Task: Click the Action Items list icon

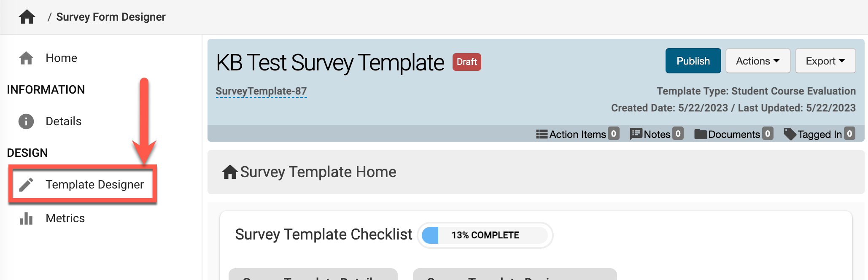Action: [542, 134]
